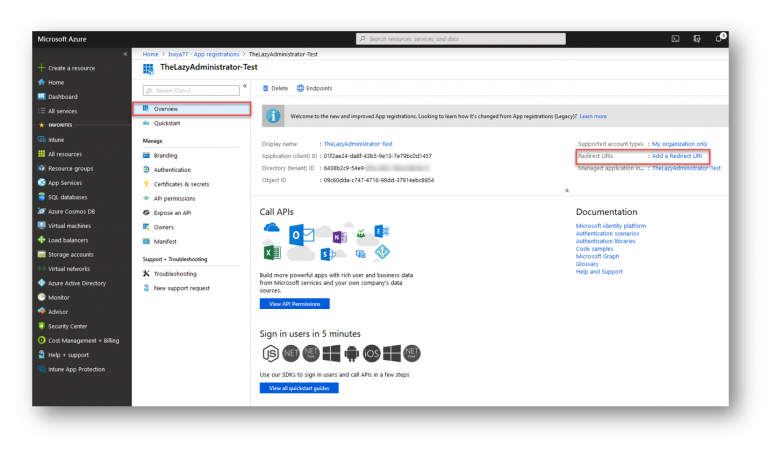The width and height of the screenshot is (768, 460).
Task: Click the Android quickstart icon
Action: (x=351, y=353)
